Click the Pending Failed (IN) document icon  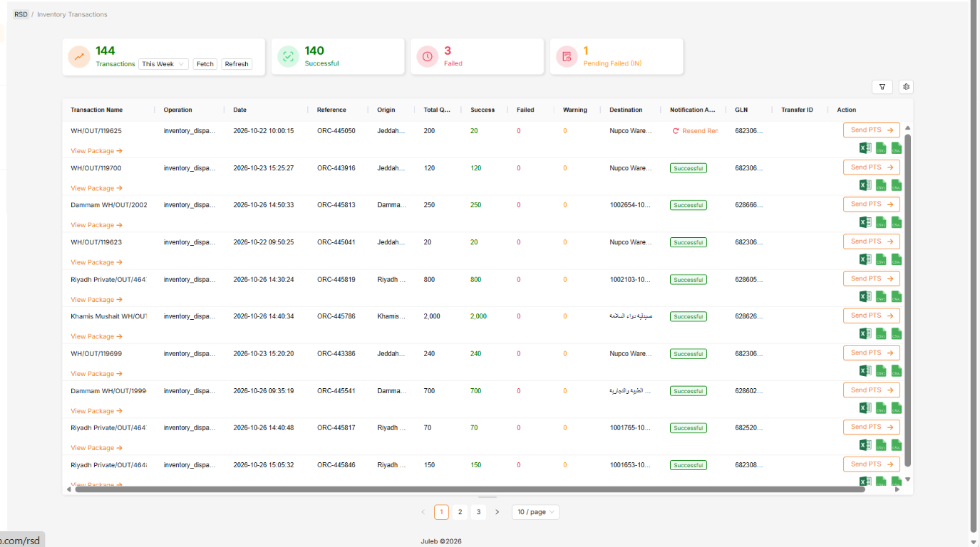(567, 56)
